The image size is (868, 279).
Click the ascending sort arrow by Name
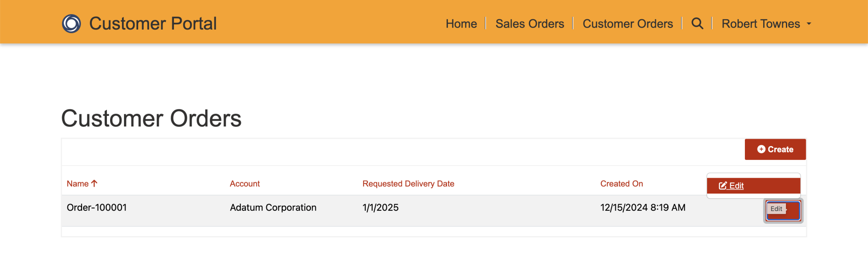(x=94, y=183)
